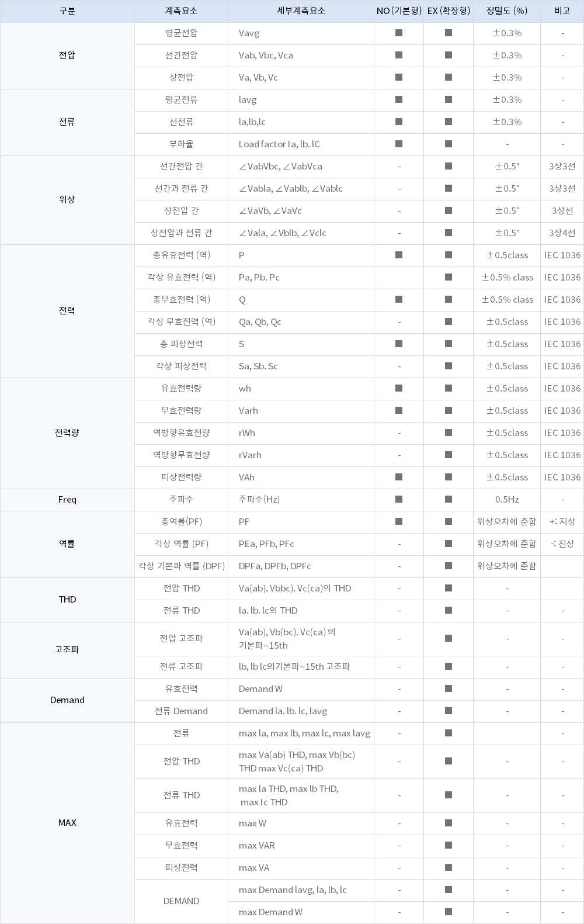
Task: Click the MAX category cell
Action: [x=67, y=823]
